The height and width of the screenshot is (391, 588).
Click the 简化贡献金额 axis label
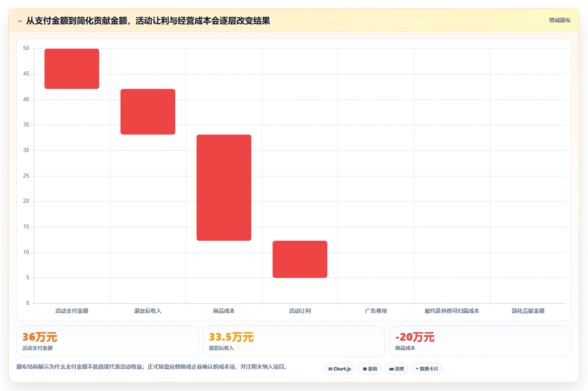528,311
